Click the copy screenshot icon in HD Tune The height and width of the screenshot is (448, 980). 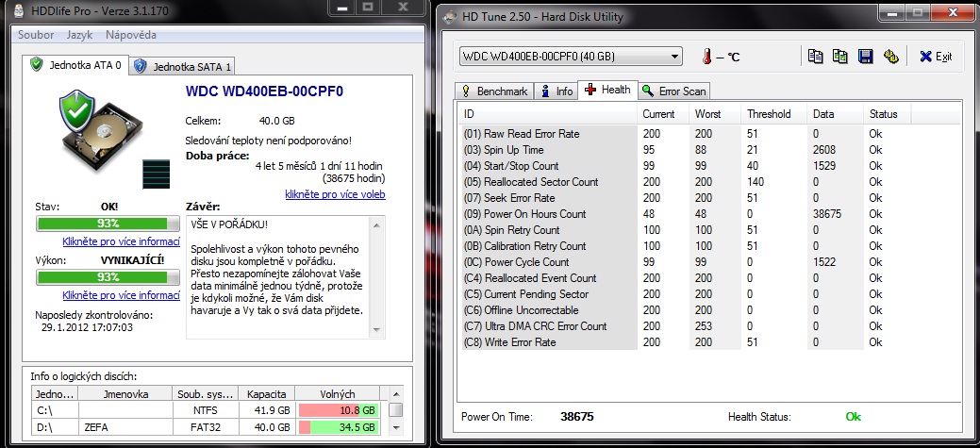click(x=840, y=57)
